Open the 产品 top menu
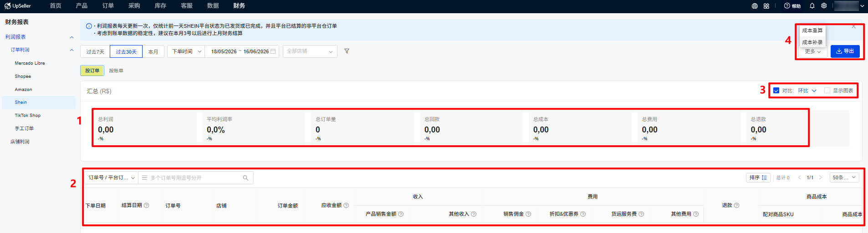The image size is (868, 233). click(82, 6)
